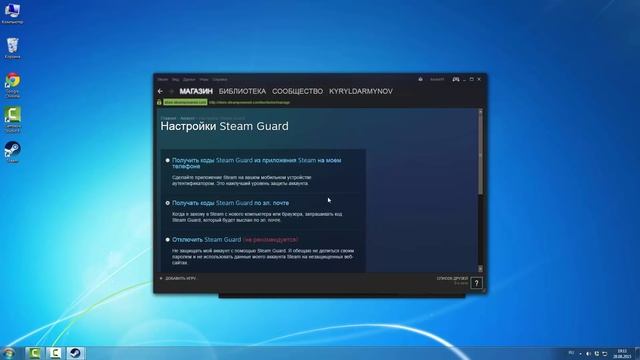
Task: Open the Игры menu
Action: (204, 80)
